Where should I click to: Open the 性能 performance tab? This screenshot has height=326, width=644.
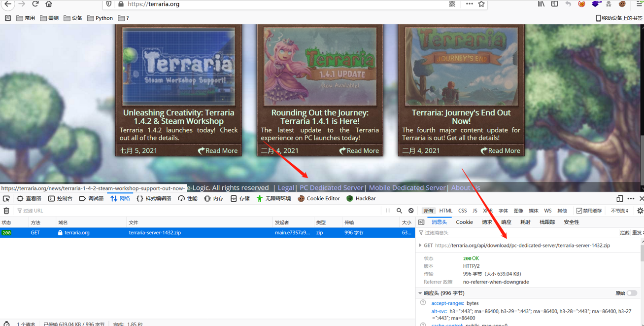(188, 199)
